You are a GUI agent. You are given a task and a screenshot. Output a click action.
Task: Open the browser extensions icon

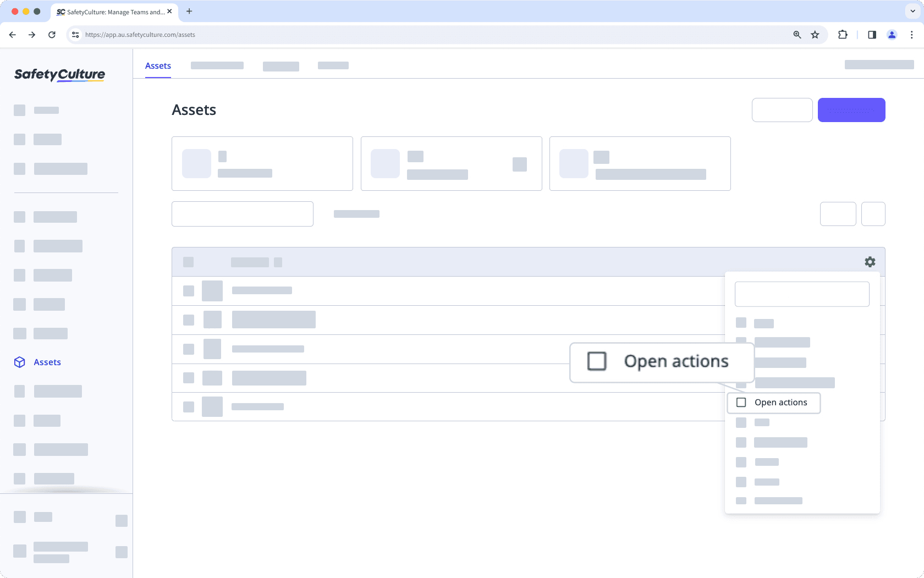pos(842,34)
